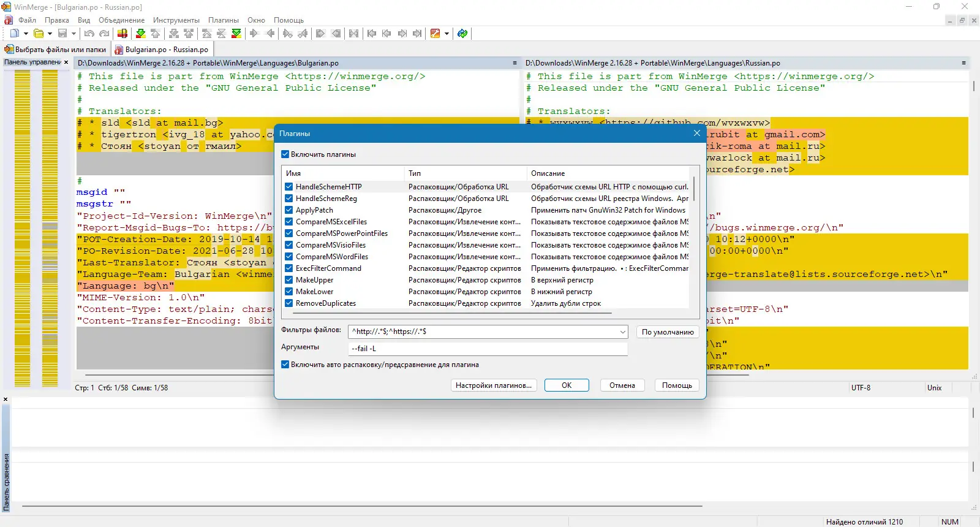Screen dimensions: 980x527
Task: Copy the difference to the right
Action: pos(254,34)
